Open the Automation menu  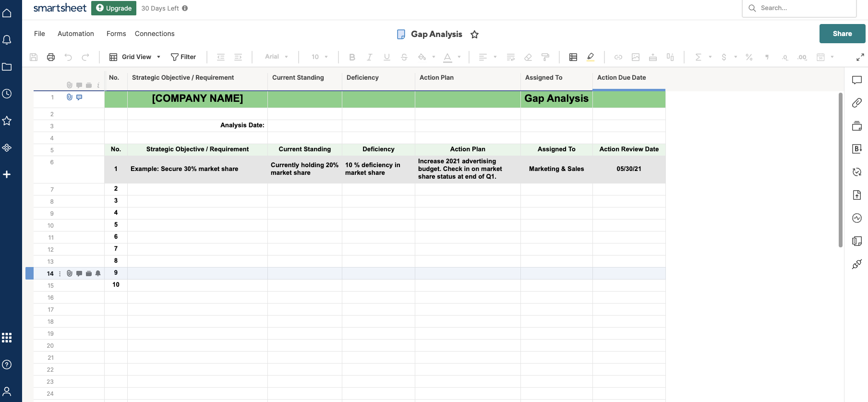[76, 34]
